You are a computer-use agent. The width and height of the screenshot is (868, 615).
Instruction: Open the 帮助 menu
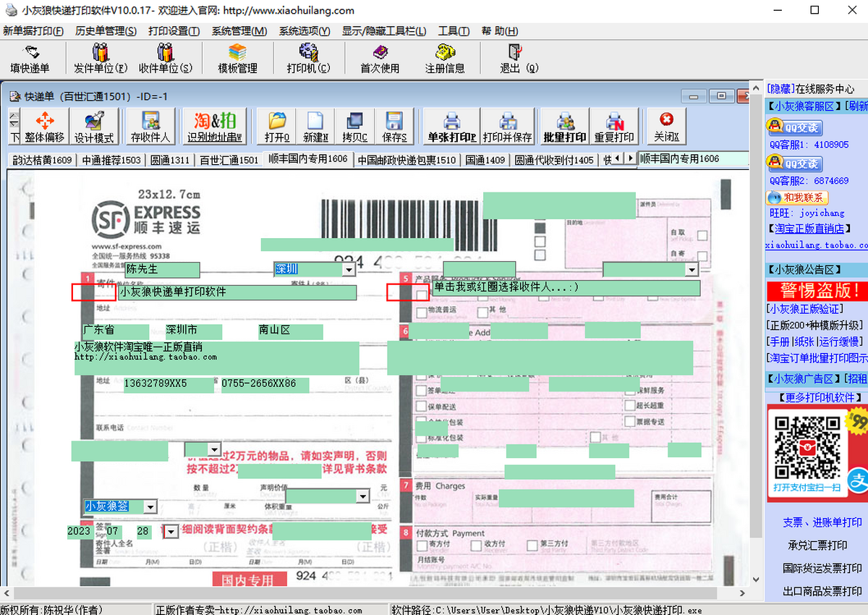(498, 31)
